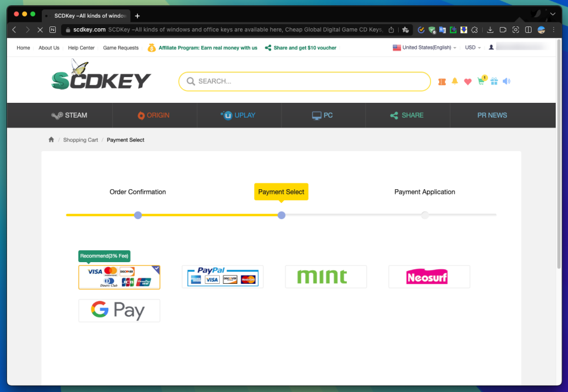Select Mint payment option
Screen dimensions: 568x392
coord(326,277)
